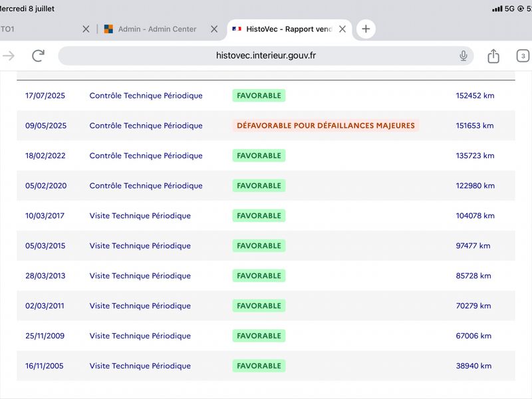The height and width of the screenshot is (399, 532).
Task: Tap FAVORABLE badge of 05/03/2015 row
Action: (x=259, y=245)
